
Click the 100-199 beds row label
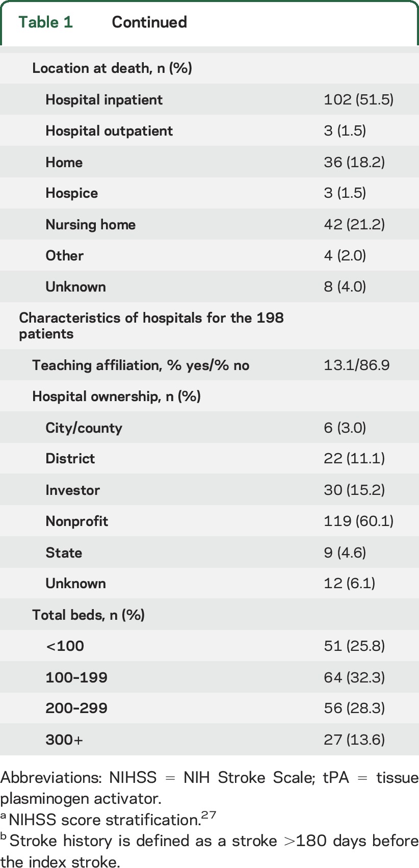(x=76, y=677)
